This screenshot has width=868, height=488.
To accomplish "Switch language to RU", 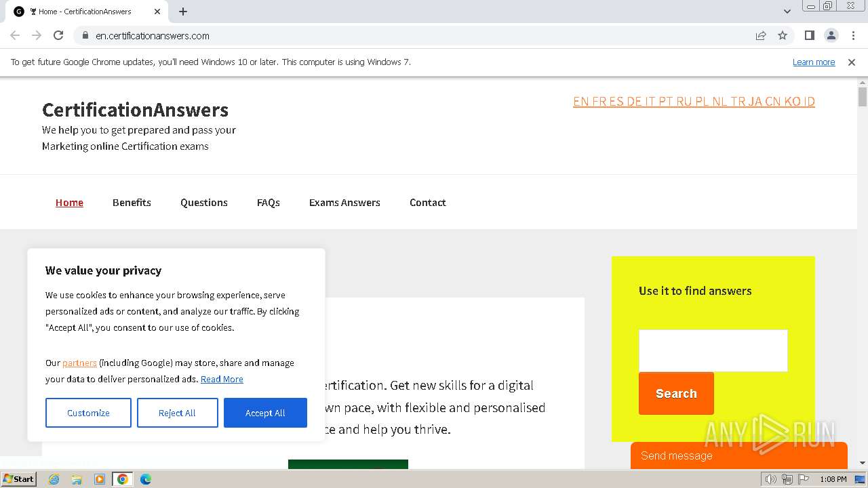I will click(x=684, y=102).
